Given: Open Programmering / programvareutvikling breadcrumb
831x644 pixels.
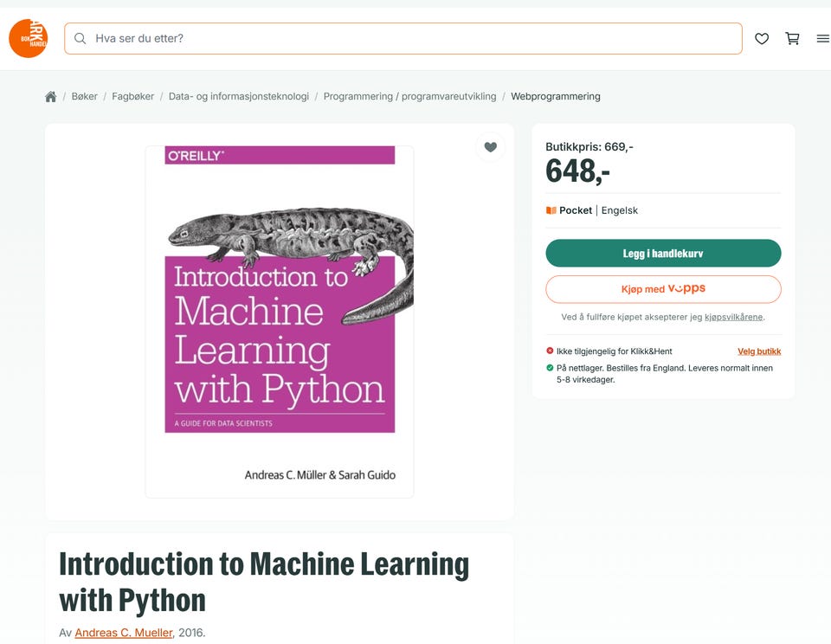Looking at the screenshot, I should click(409, 96).
